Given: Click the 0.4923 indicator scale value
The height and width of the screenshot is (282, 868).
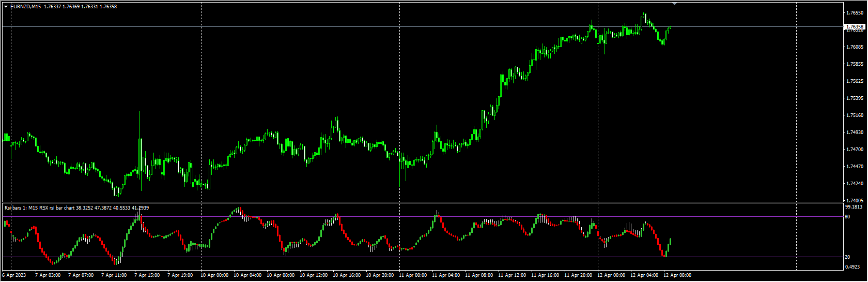Looking at the screenshot, I should (853, 267).
